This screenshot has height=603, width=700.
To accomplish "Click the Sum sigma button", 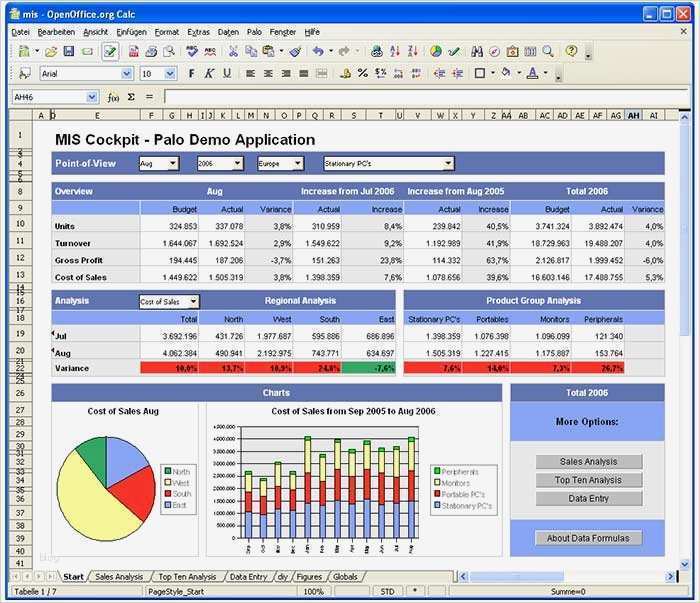I will [x=131, y=97].
